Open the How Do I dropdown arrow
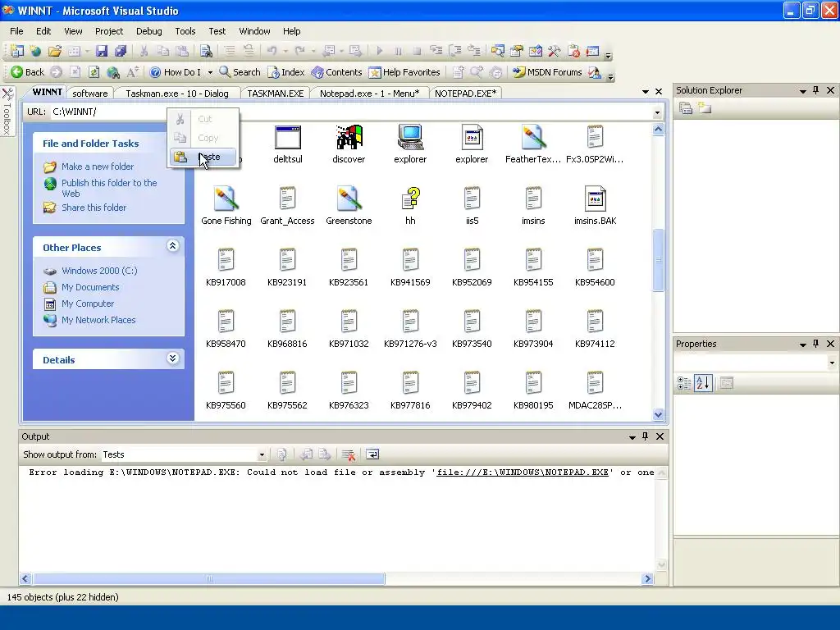The width and height of the screenshot is (840, 630). (210, 72)
